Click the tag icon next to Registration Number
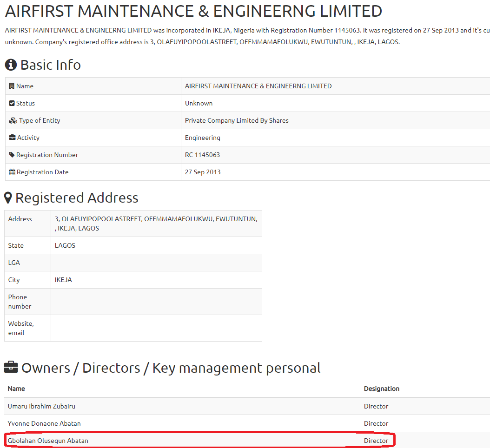 (x=12, y=155)
